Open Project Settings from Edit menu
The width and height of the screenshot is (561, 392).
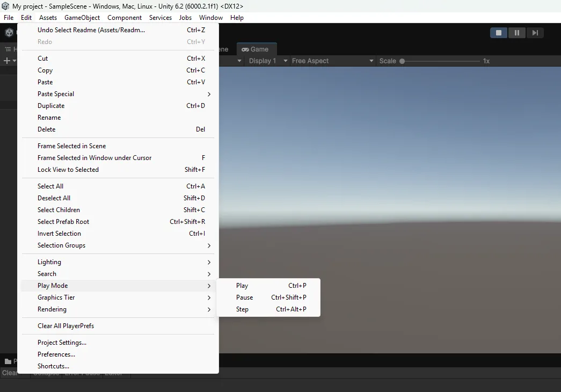pyautogui.click(x=62, y=343)
